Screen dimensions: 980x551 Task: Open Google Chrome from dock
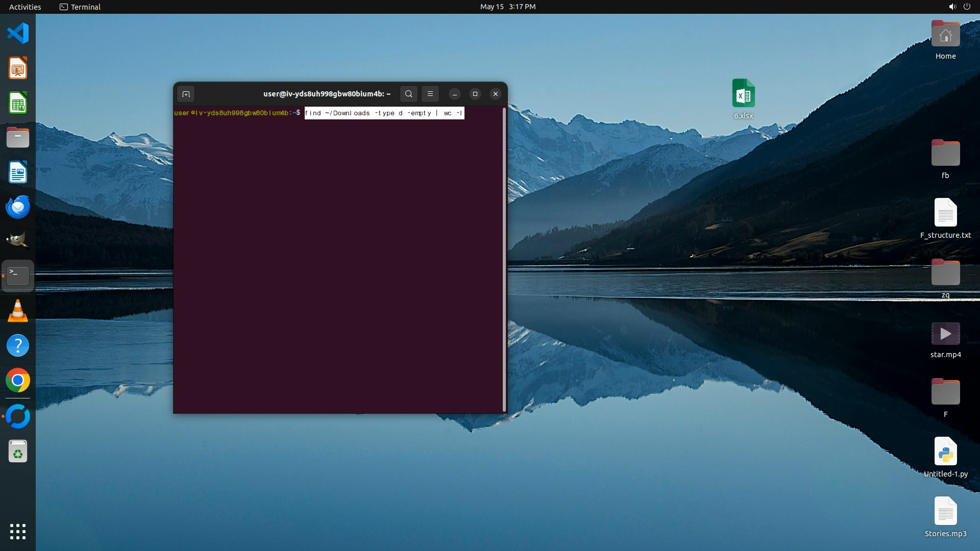[18, 381]
